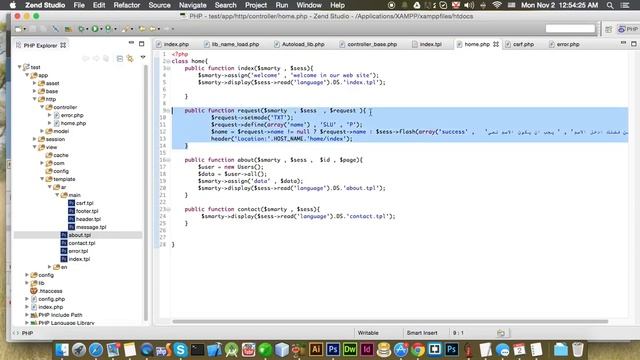640x360 pixels.
Task: Expand the en template folder
Action: 50,267
